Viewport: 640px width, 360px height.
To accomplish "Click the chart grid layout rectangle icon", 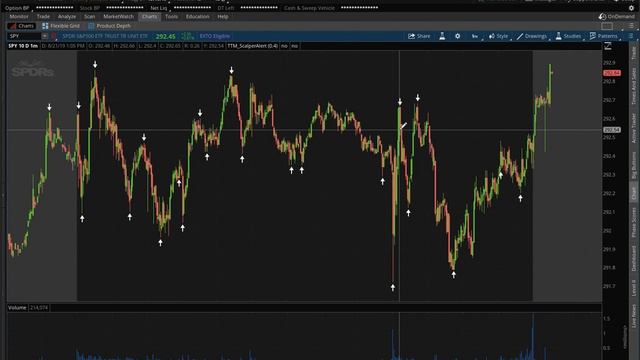I will point(607,26).
